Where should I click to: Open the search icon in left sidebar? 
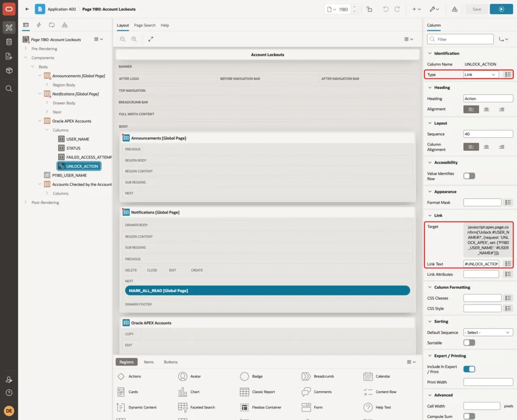pos(9,89)
